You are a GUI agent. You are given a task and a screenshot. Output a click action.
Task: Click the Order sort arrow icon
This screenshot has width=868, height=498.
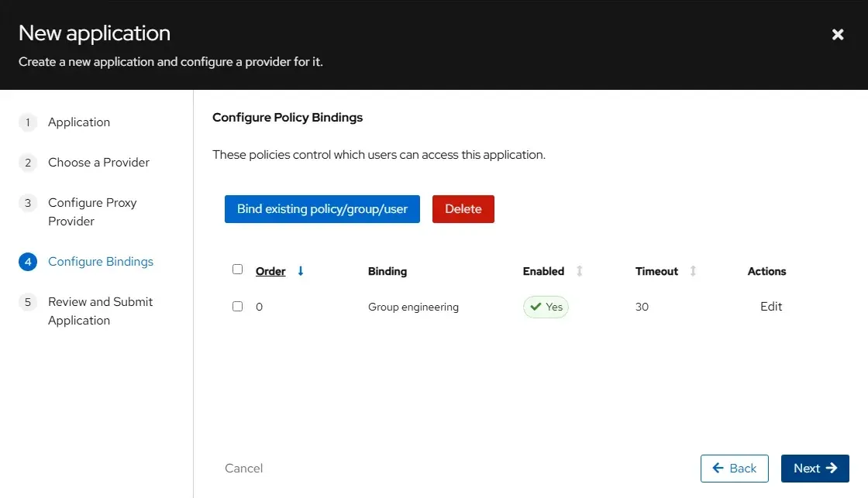(x=301, y=271)
